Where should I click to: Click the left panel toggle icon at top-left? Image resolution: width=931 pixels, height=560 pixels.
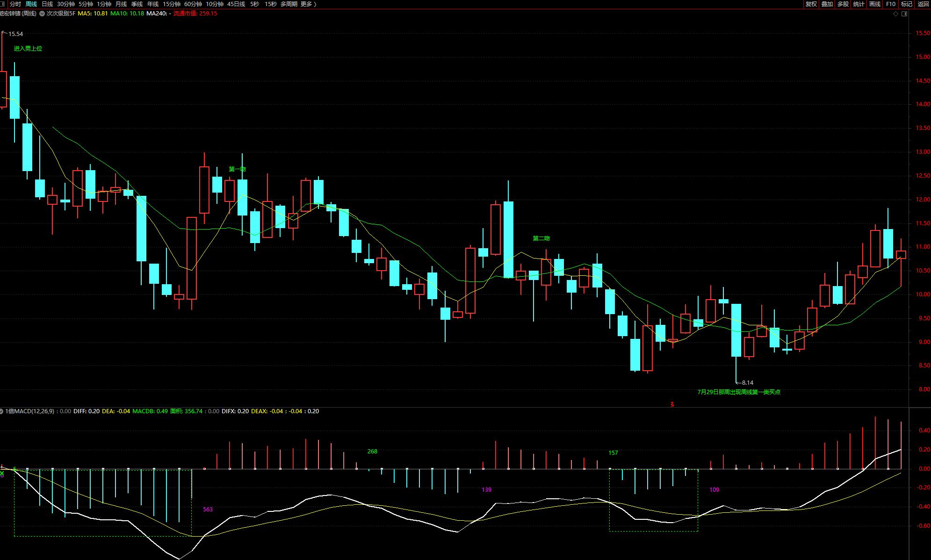coord(2,4)
